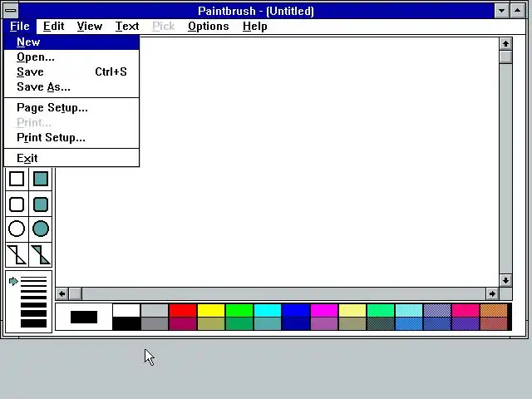Image resolution: width=532 pixels, height=399 pixels.
Task: Click the vertical scrollbar thumb box
Action: (x=505, y=57)
